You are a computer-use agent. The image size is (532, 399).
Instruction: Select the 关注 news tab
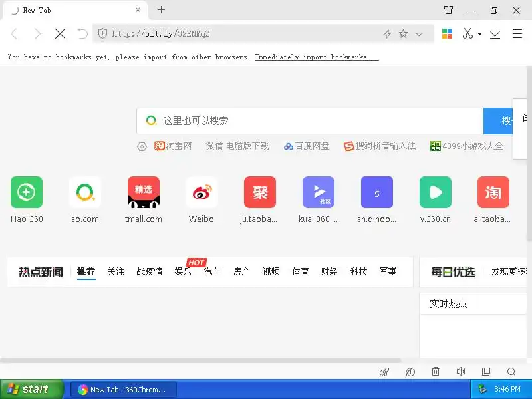coord(116,271)
